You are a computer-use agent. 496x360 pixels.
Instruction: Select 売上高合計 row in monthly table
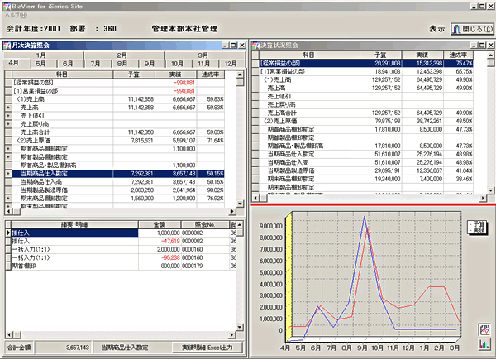click(115, 132)
